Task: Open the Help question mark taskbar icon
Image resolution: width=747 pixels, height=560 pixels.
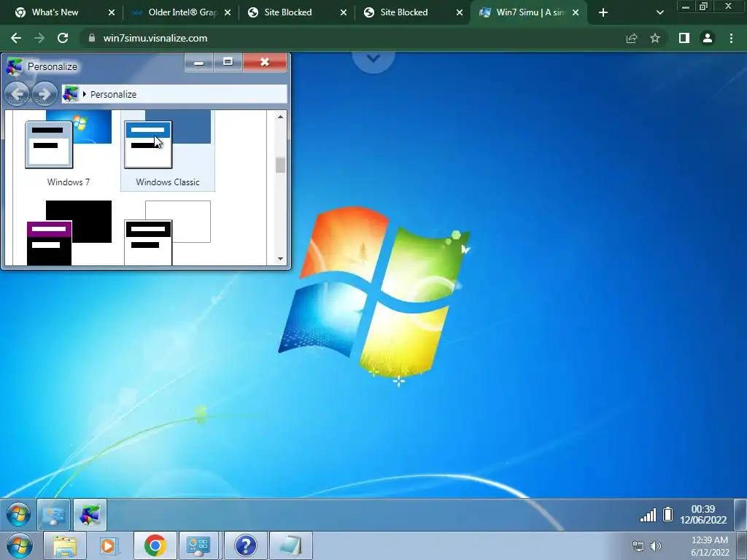Action: [245, 545]
